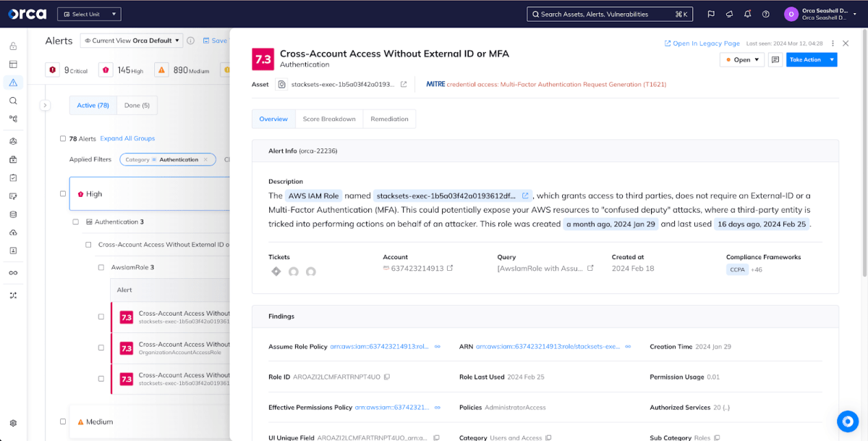868x441 pixels.
Task: Open external link icon beside AwsIamRole query
Action: coord(590,269)
